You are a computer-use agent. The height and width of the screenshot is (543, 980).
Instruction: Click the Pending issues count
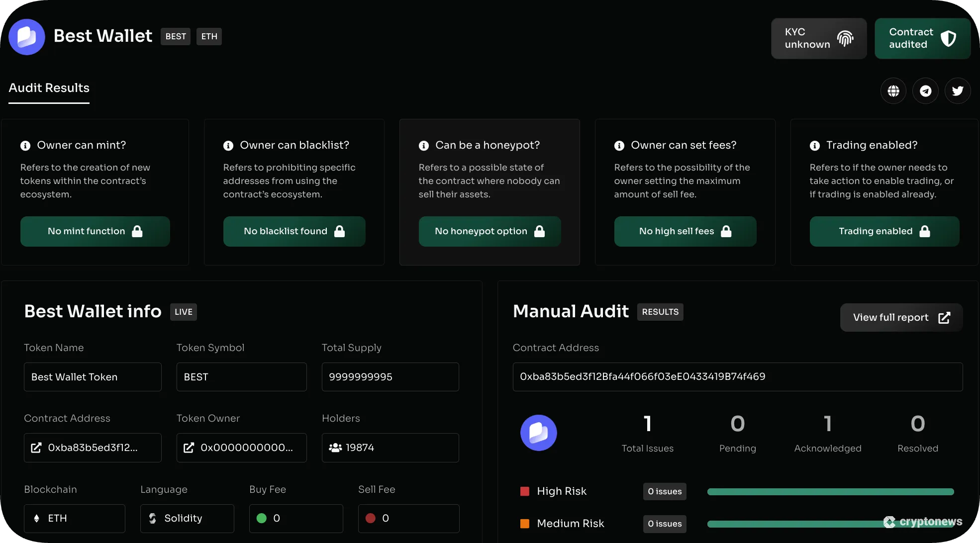click(x=738, y=424)
